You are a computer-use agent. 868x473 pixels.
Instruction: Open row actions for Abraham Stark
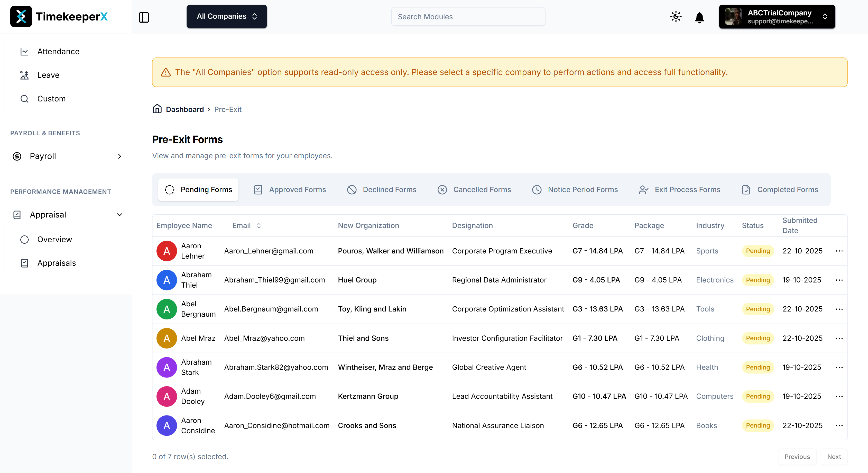click(x=839, y=367)
